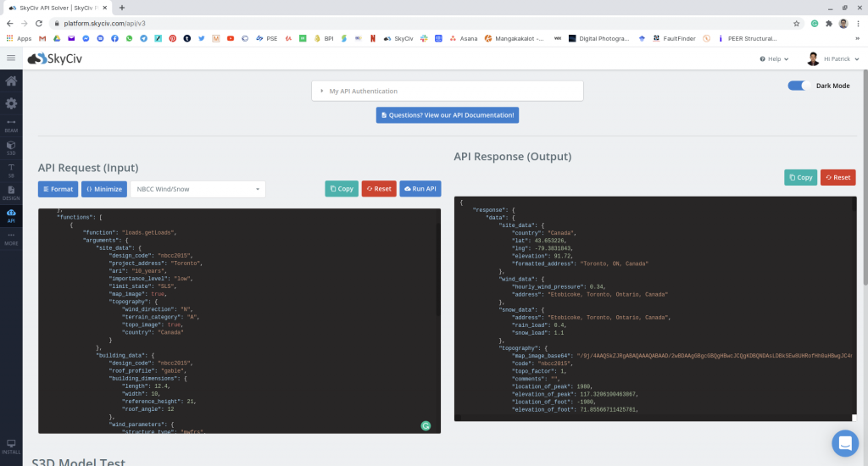Screen dimensions: 868x466
Task: Expand My API Authentication section
Action: point(448,91)
